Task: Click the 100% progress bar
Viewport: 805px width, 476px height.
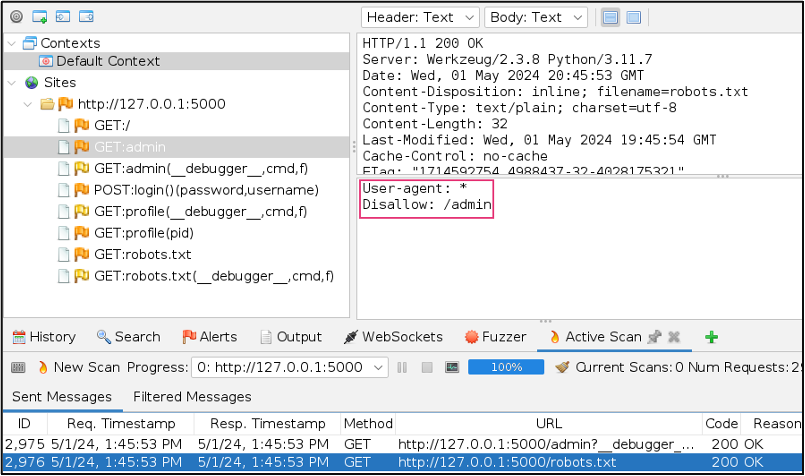Action: pyautogui.click(x=506, y=368)
